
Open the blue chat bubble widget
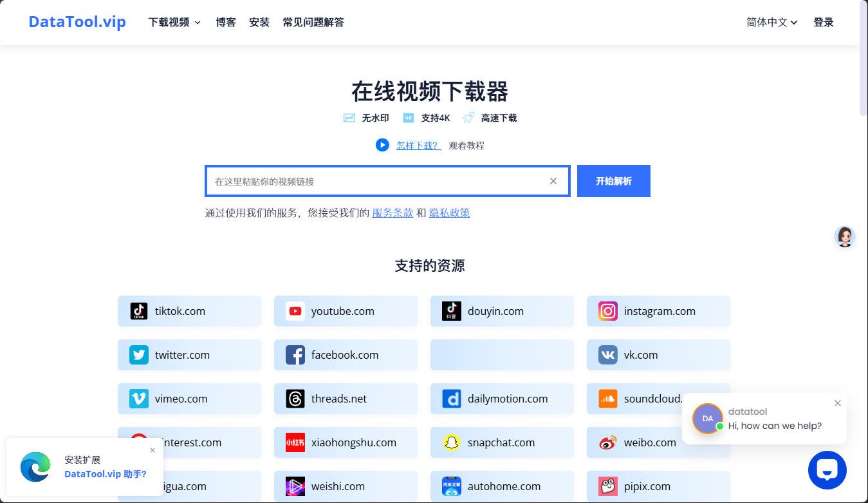[x=827, y=470]
